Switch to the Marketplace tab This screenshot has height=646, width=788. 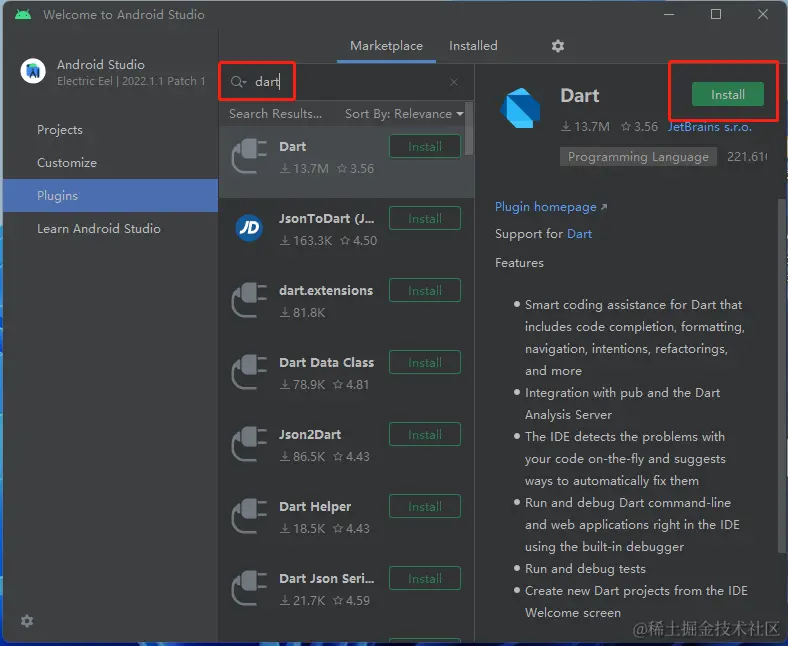pyautogui.click(x=386, y=46)
